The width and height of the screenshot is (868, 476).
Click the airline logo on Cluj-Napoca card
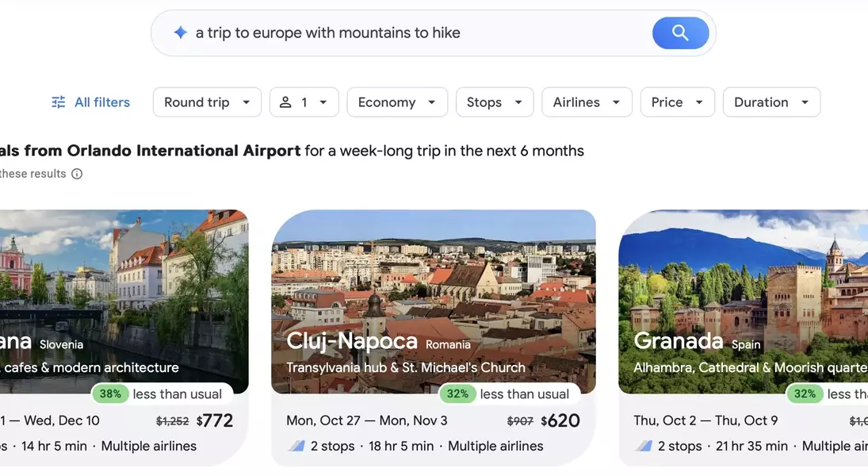pos(296,446)
